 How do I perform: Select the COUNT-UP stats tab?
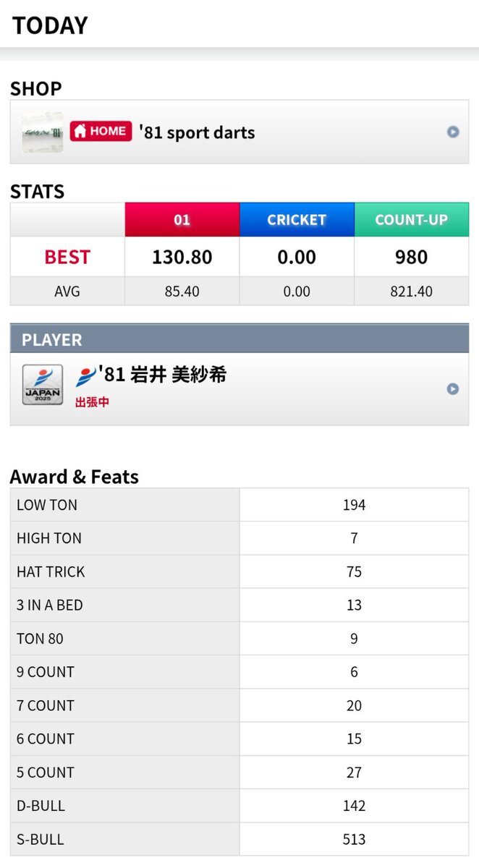click(412, 220)
